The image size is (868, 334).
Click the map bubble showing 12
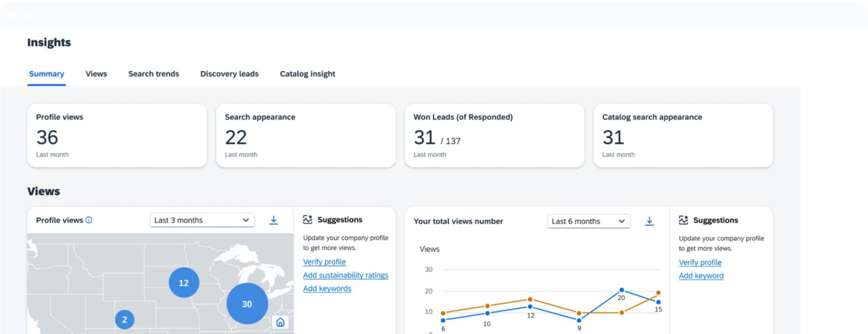(x=183, y=282)
